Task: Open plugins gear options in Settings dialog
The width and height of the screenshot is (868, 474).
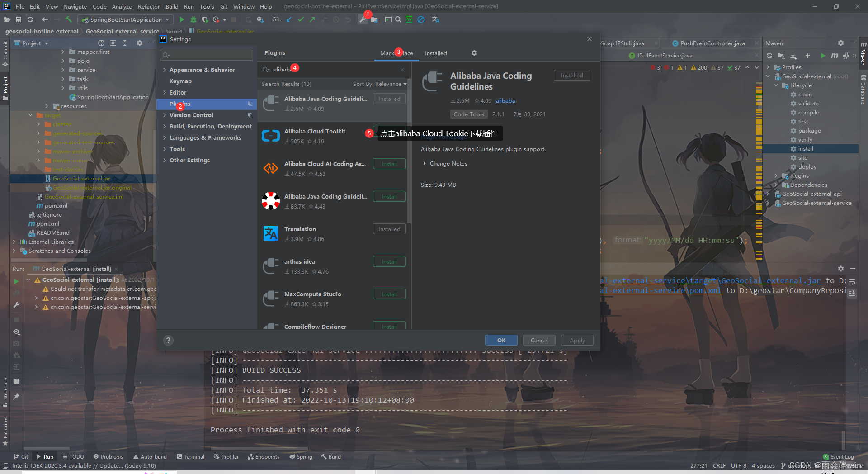Action: (474, 53)
